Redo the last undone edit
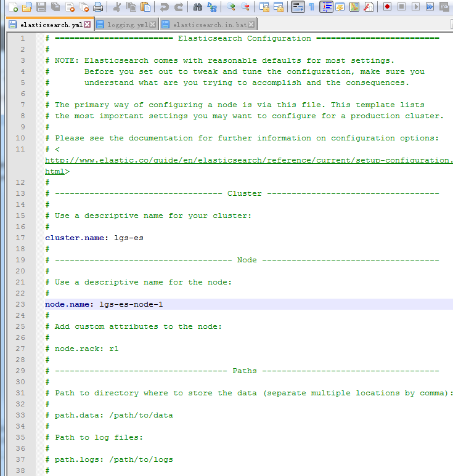453x476 pixels. click(x=179, y=7)
